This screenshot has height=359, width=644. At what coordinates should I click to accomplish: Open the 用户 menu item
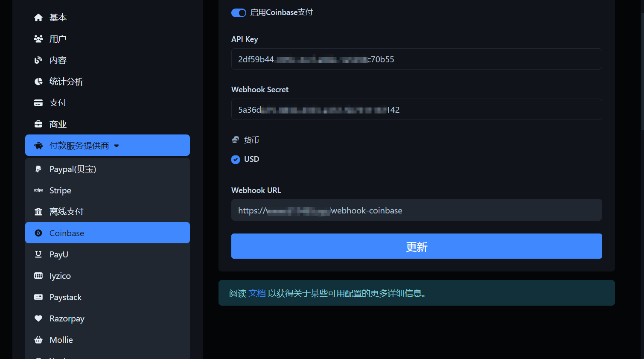tap(108, 39)
